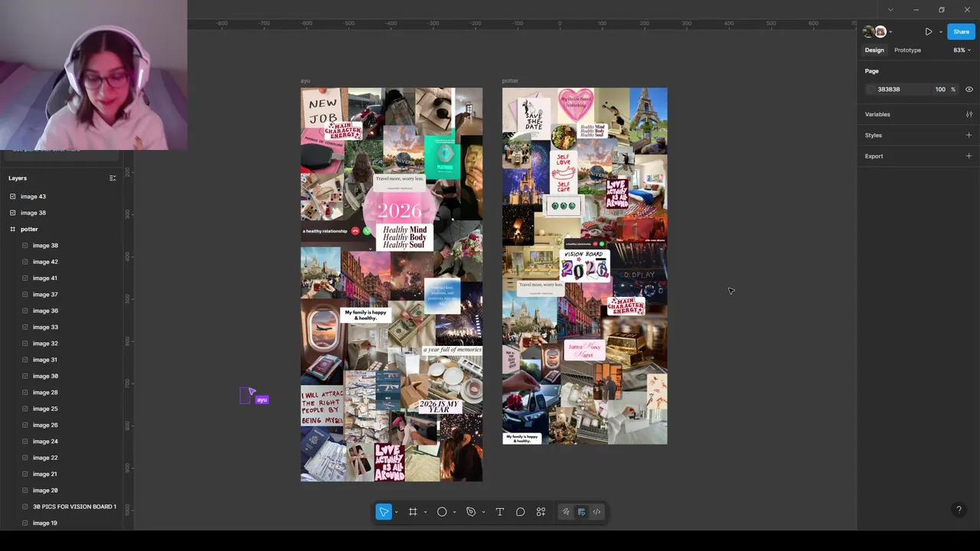Collapse all layers icon in Layers panel
This screenshot has width=980, height=551.
pyautogui.click(x=113, y=178)
